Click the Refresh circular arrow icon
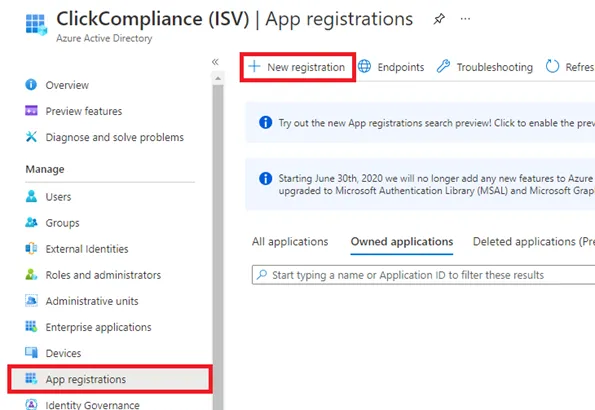 pos(552,66)
